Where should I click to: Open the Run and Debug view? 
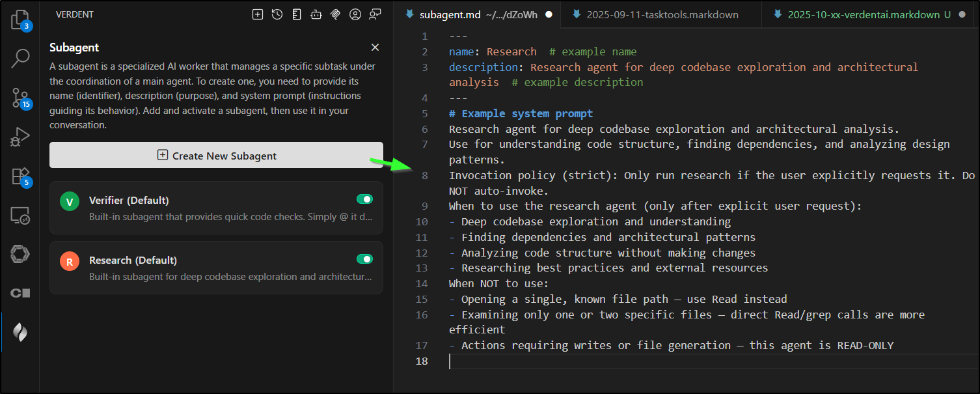point(20,137)
